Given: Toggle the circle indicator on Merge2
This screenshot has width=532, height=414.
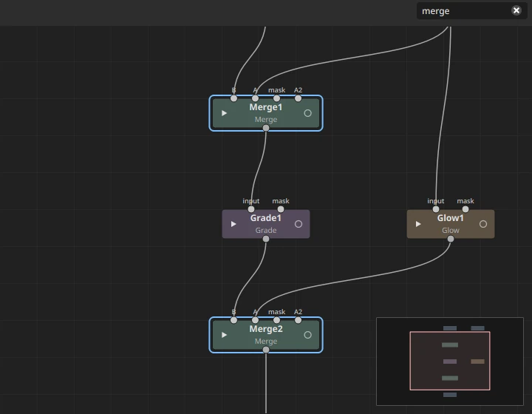Looking at the screenshot, I should click(x=307, y=335).
